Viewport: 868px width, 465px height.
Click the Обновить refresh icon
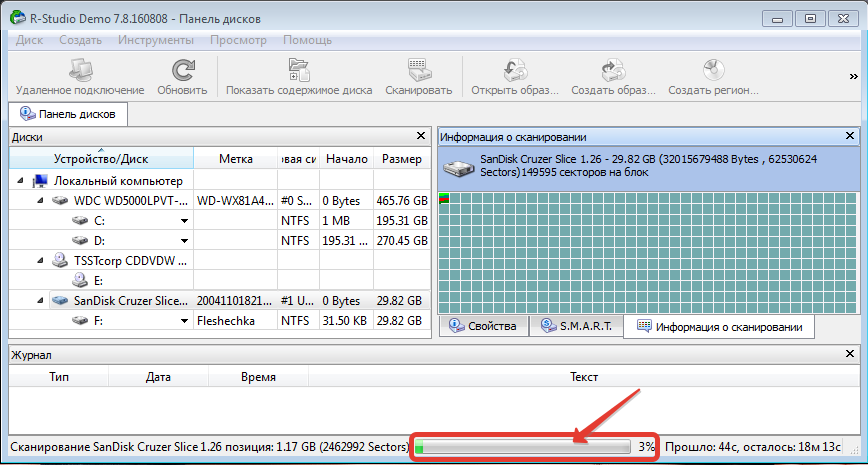(182, 71)
